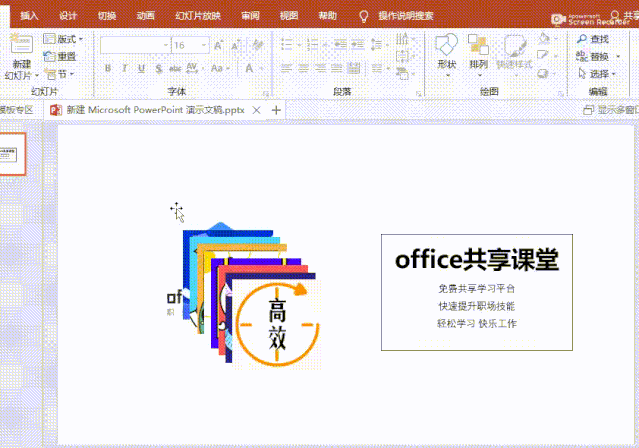Increase font size with larger A icon

(218, 45)
